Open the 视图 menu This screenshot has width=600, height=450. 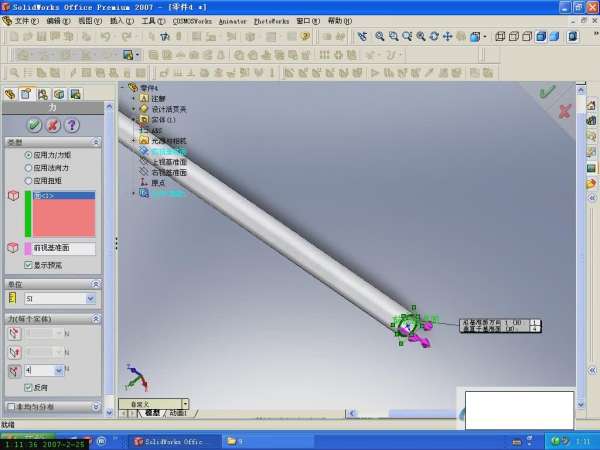(x=90, y=21)
